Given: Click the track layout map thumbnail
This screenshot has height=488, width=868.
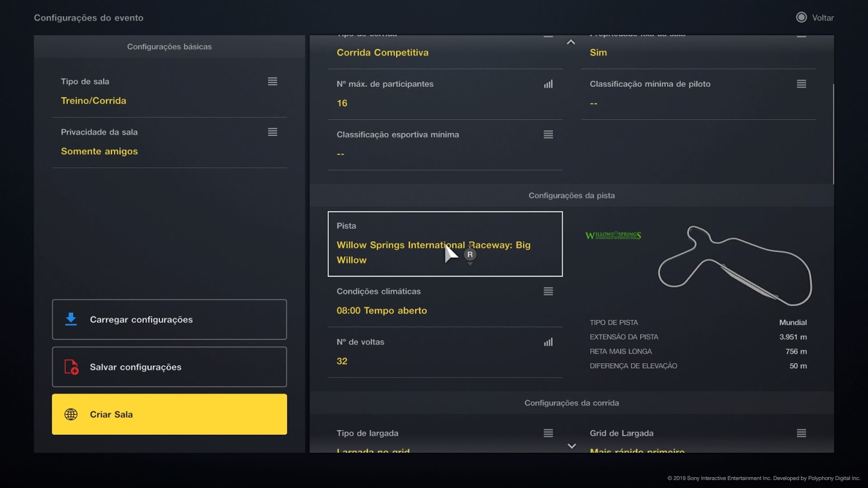Looking at the screenshot, I should 735,266.
